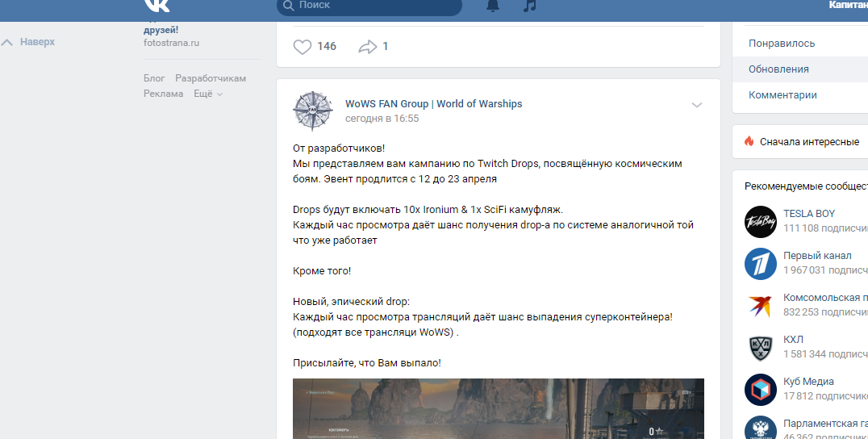Go back up with Наверх arrow
Image resolution: width=868 pixels, height=439 pixels.
(x=28, y=42)
